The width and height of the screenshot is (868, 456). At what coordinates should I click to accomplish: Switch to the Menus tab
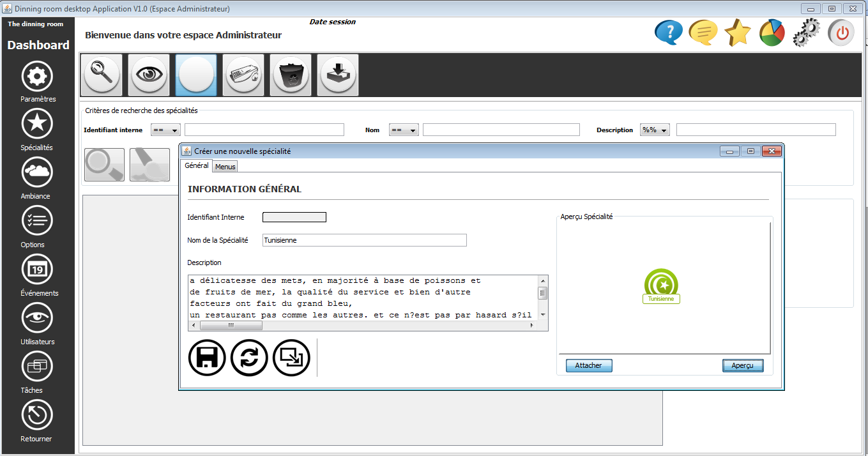tap(225, 167)
